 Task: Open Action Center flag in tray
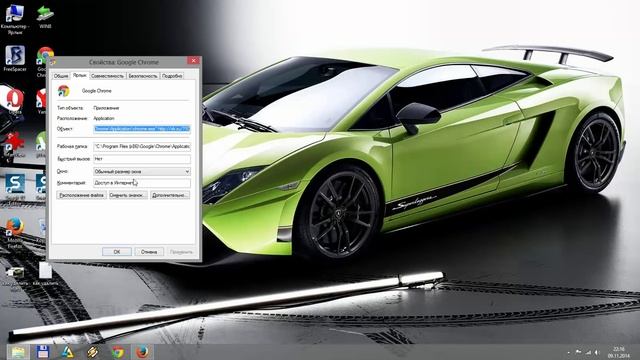point(578,352)
